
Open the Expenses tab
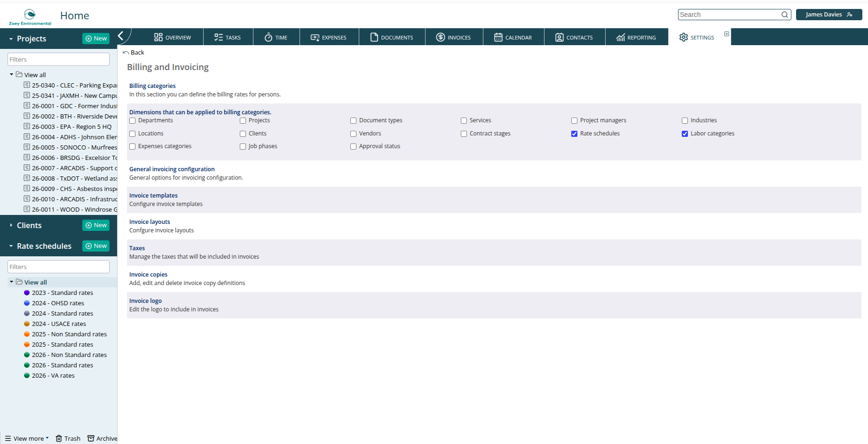point(329,37)
